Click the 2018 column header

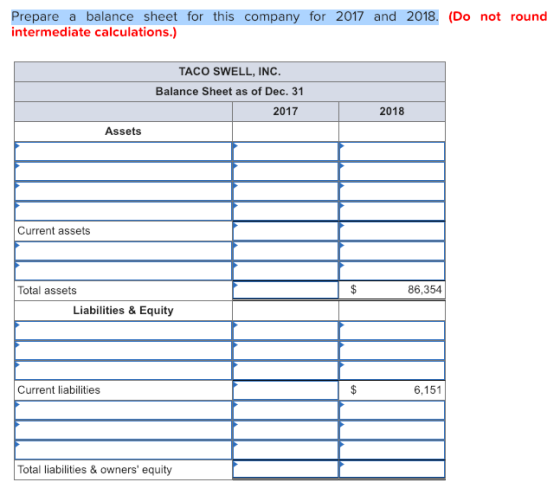(392, 111)
